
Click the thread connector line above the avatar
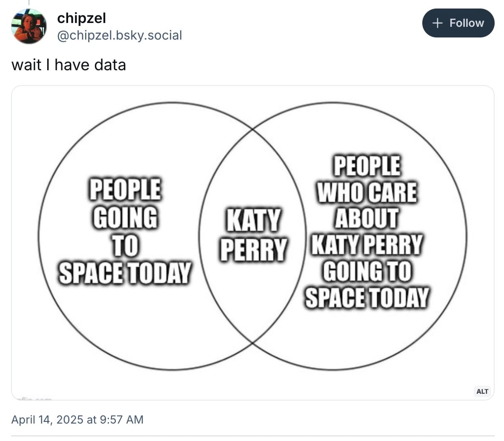pyautogui.click(x=29, y=3)
